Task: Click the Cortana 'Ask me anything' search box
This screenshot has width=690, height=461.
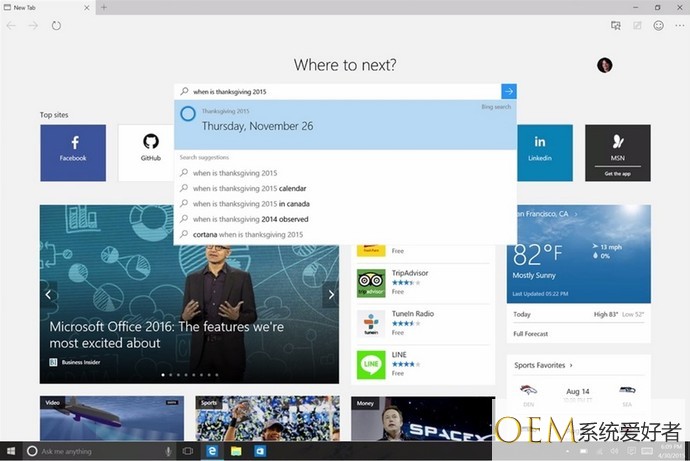Action: click(x=95, y=451)
